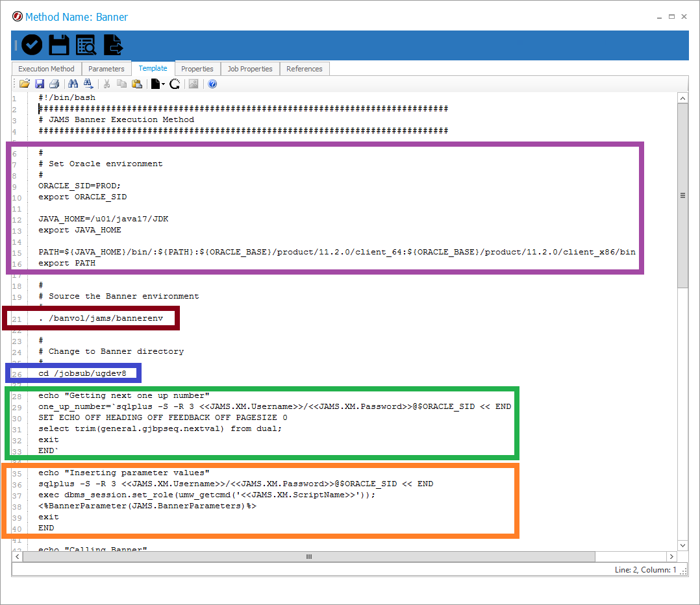Click the '<%BannerParameter(JAMS.BannerParameters)%>' line

(x=147, y=506)
